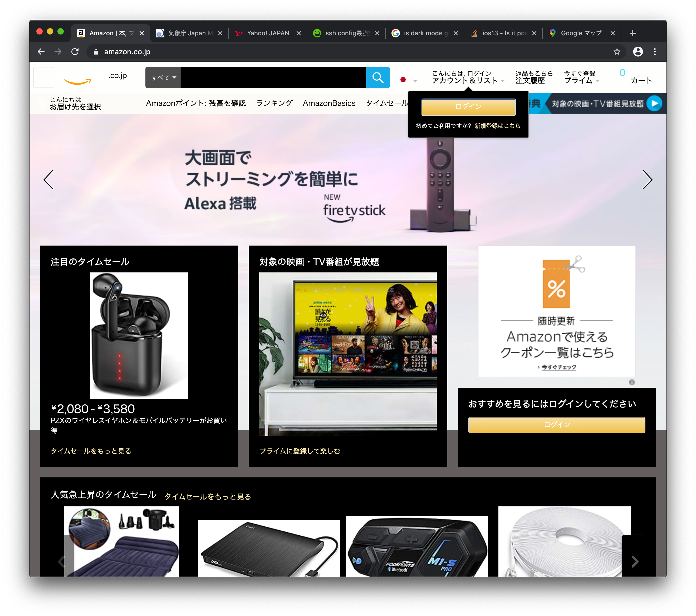Open the Chrome profile avatar icon
696x616 pixels.
pos(638,52)
